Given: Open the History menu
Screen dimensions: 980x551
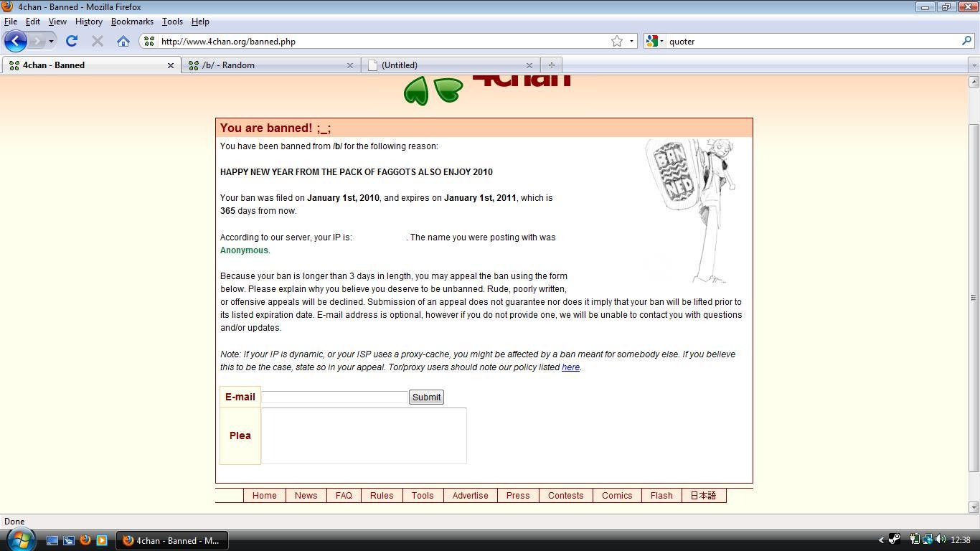Looking at the screenshot, I should pos(89,22).
